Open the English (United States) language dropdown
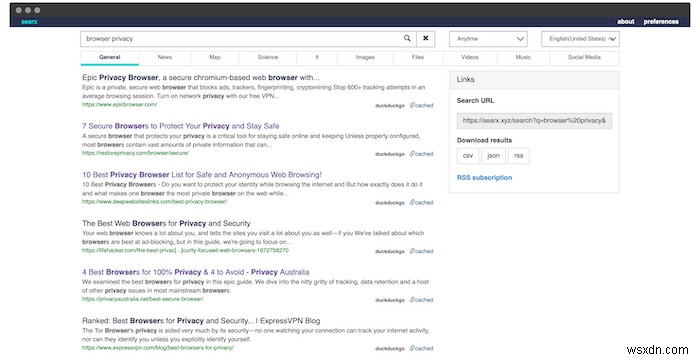 (x=580, y=39)
